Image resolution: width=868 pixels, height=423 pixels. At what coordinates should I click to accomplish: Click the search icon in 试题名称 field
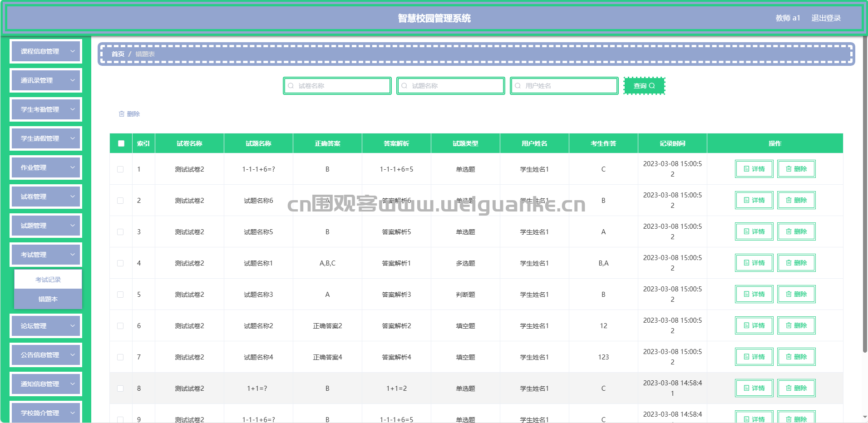[404, 86]
